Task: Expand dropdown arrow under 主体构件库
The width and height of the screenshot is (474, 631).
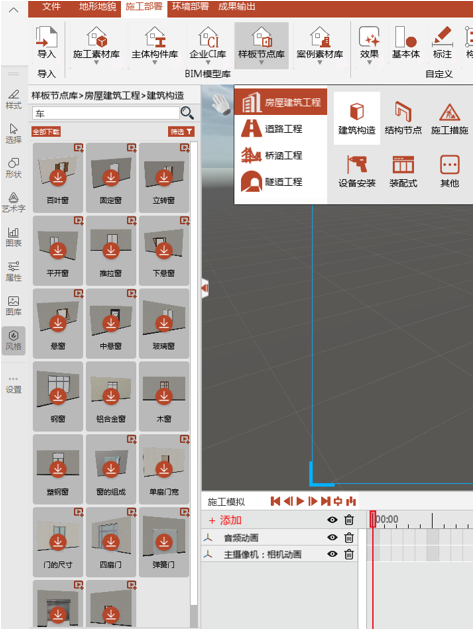Action: (155, 63)
